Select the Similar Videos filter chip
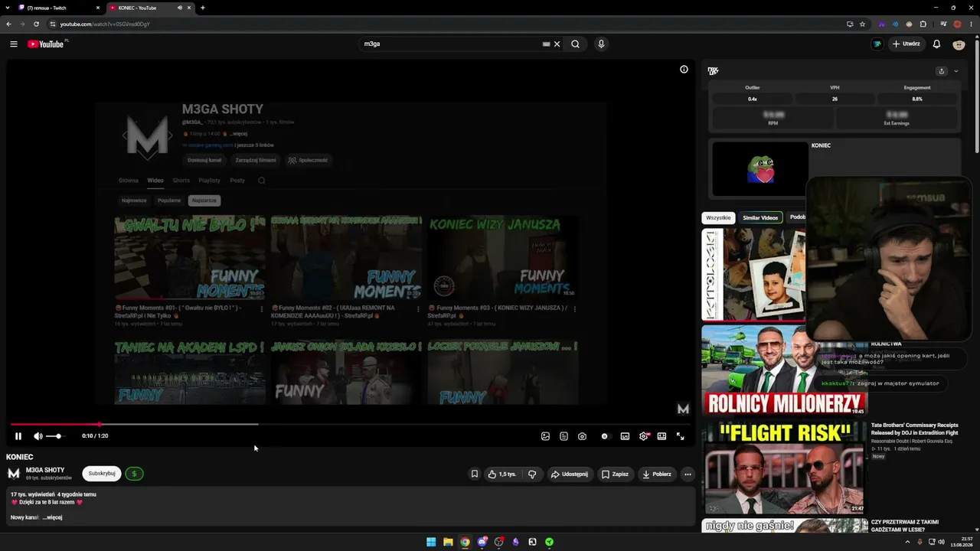Image resolution: width=980 pixels, height=551 pixels. click(x=760, y=217)
